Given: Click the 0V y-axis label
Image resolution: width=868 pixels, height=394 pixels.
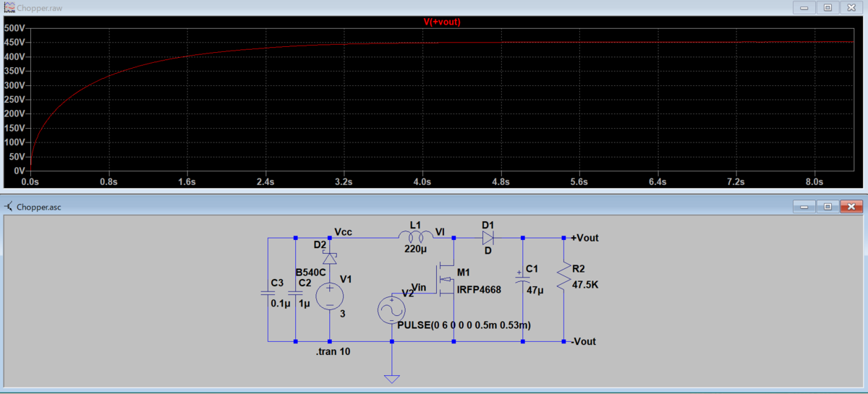Looking at the screenshot, I should (x=20, y=170).
